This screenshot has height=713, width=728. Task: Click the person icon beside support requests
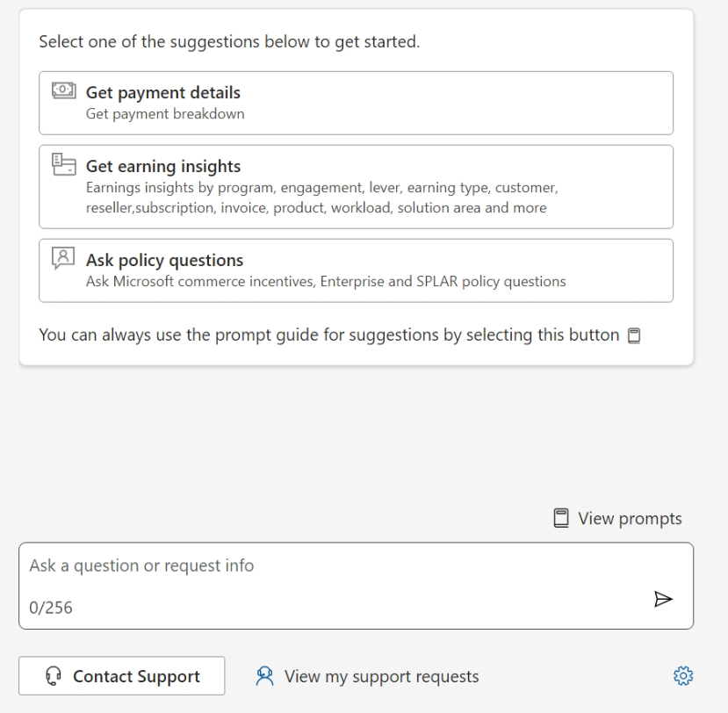pyautogui.click(x=265, y=676)
